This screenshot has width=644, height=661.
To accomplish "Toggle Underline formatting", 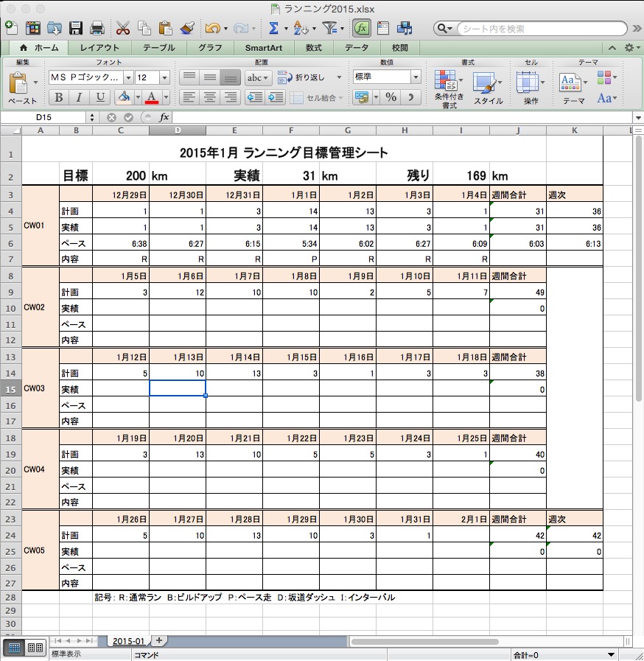I will [100, 97].
